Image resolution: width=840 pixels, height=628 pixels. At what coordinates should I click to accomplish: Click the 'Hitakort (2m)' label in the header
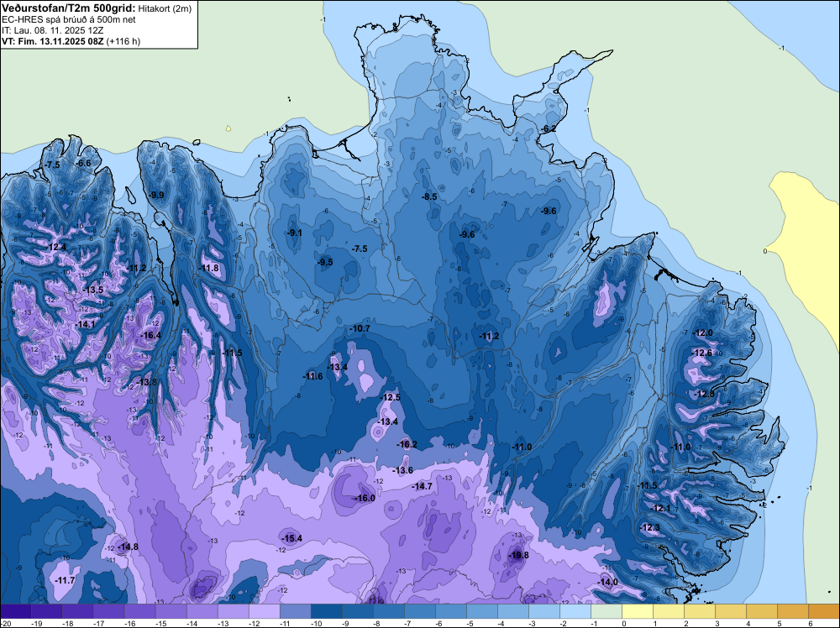(x=165, y=8)
